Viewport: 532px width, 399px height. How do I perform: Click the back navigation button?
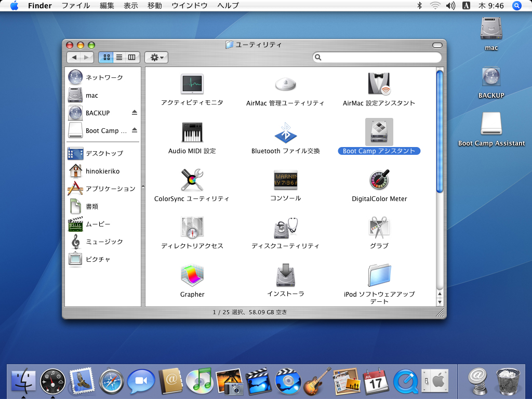tap(74, 57)
